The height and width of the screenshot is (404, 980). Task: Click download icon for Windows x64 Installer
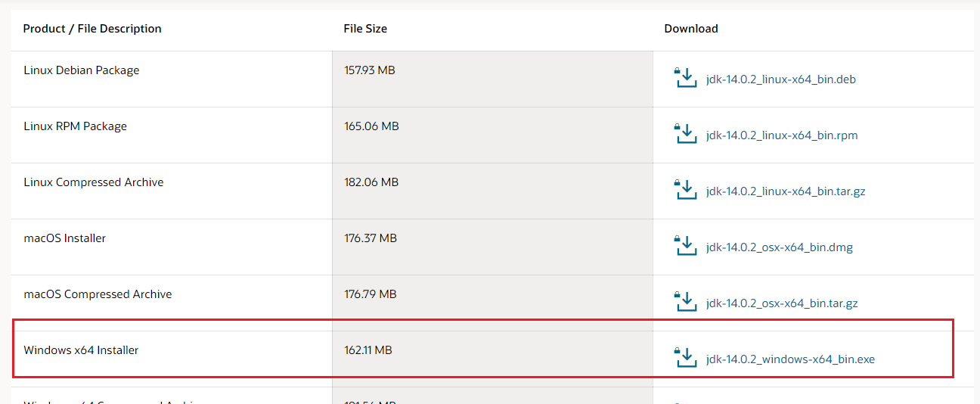684,358
